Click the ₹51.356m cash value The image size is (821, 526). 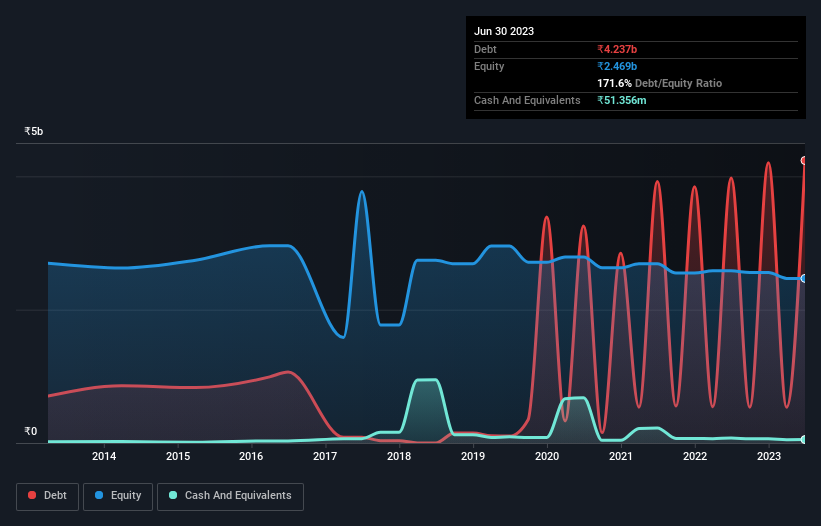[622, 100]
